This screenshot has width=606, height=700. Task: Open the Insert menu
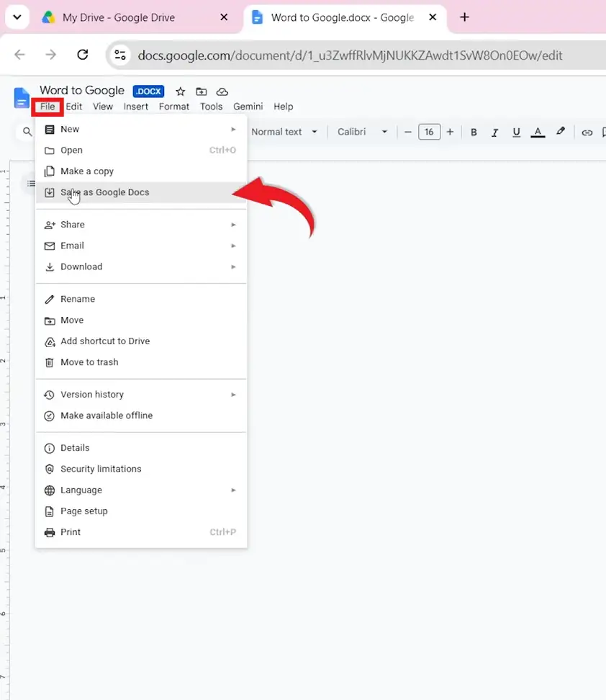click(135, 107)
